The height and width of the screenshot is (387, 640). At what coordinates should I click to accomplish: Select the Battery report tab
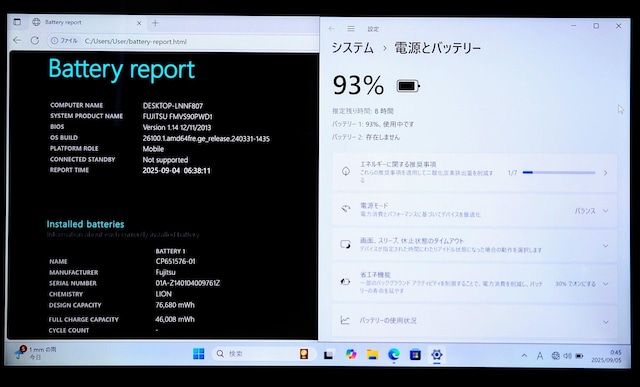pos(87,22)
